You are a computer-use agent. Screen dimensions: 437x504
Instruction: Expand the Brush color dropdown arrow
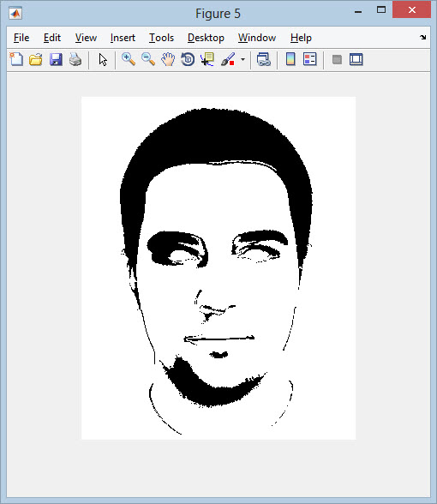click(243, 59)
